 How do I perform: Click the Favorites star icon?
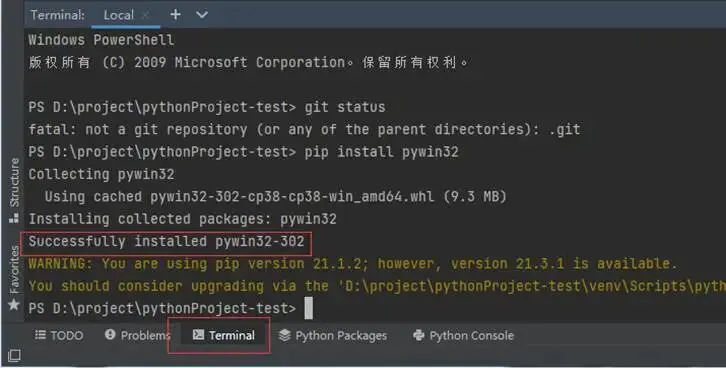pyautogui.click(x=14, y=305)
